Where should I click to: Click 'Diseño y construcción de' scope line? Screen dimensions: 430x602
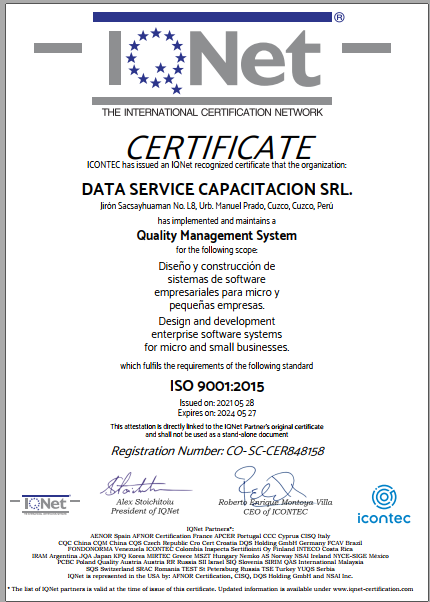click(x=217, y=266)
